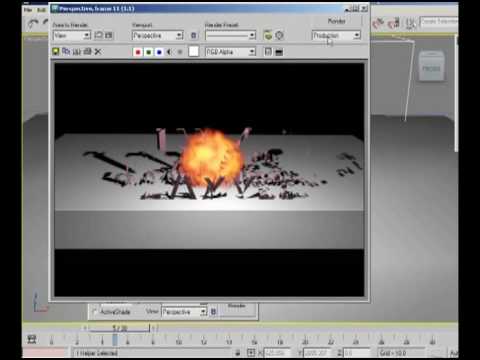This screenshot has width=480, height=360.
Task: Click the pink MAXScript listener area
Action: (44, 353)
